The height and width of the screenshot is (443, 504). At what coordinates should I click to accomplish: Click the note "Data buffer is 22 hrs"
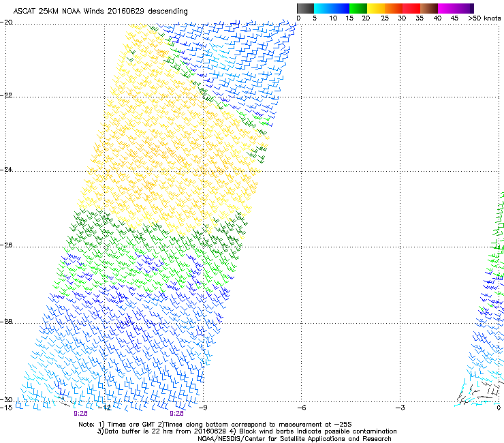[x=137, y=431]
